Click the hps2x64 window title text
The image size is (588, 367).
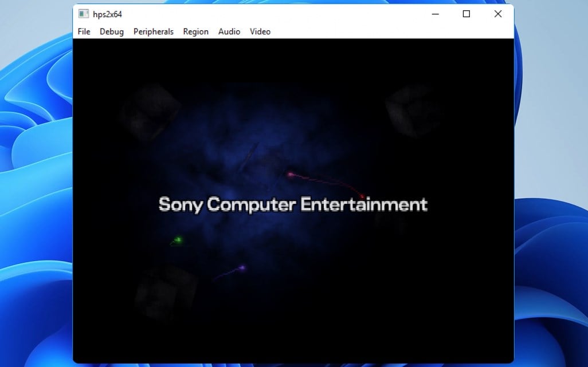[x=108, y=14]
